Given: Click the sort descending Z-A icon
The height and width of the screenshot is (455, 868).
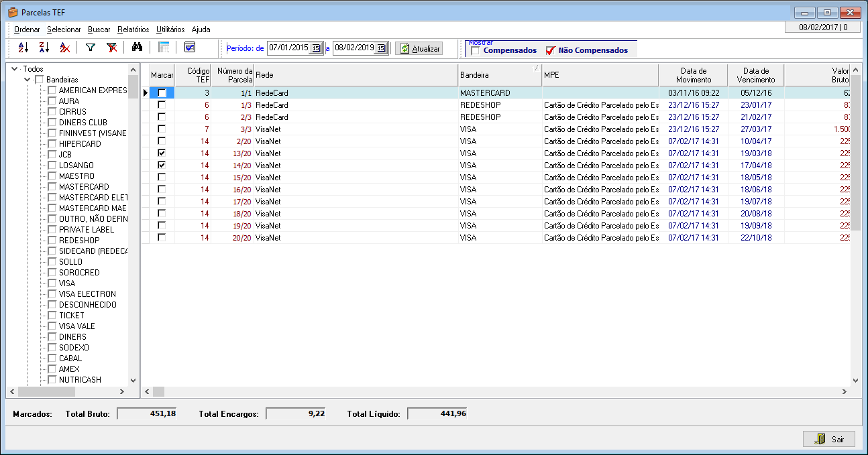Looking at the screenshot, I should (44, 48).
